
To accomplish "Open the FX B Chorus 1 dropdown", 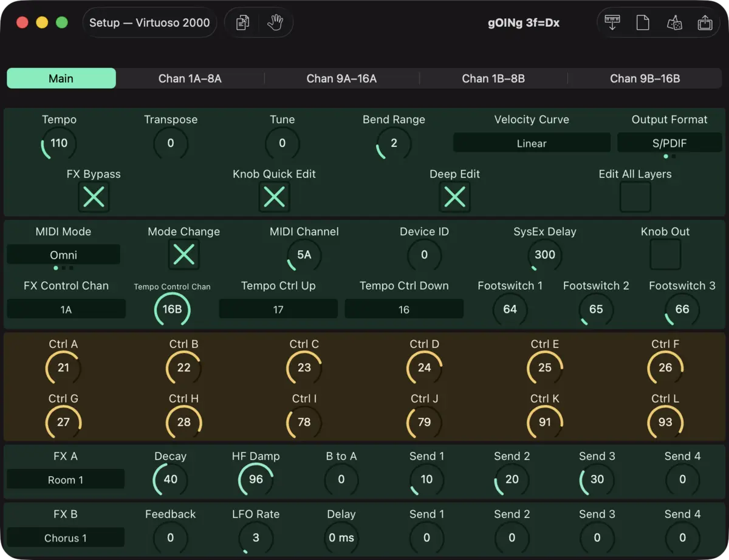I will 66,538.
